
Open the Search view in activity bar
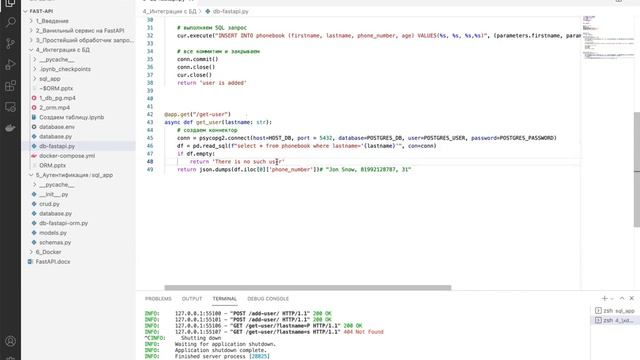tap(11, 22)
